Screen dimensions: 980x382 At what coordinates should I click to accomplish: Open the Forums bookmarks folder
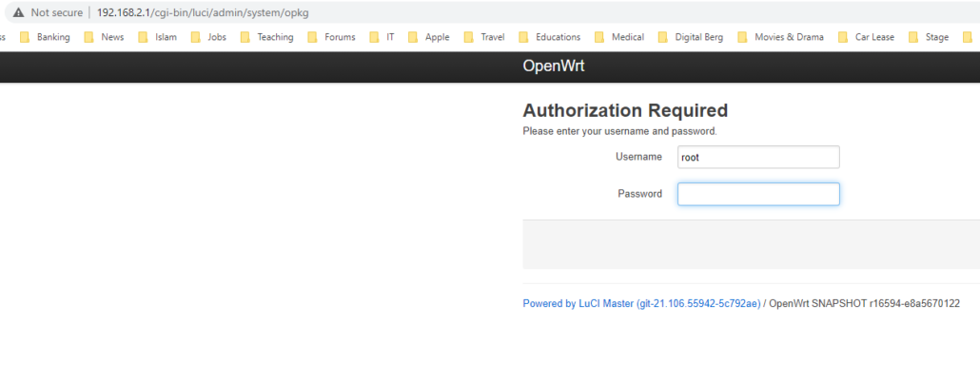[331, 37]
